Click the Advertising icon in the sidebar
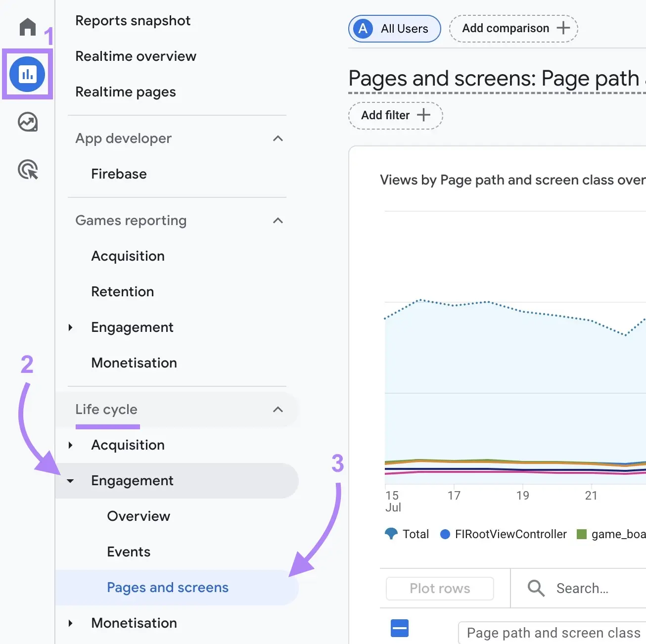 [27, 170]
